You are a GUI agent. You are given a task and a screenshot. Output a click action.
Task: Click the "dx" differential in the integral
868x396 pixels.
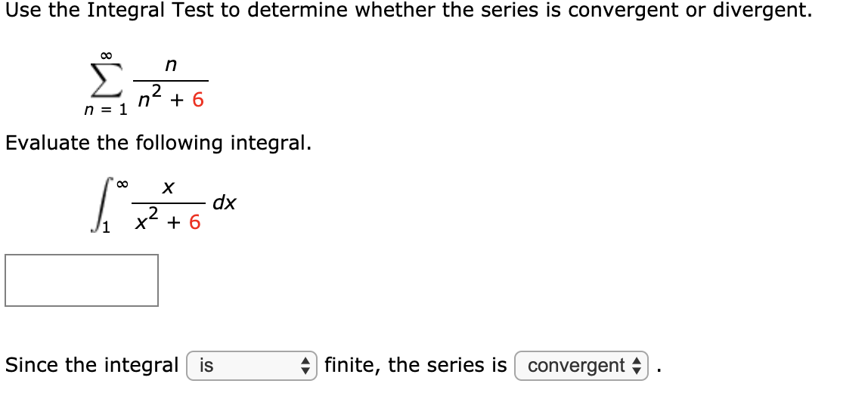click(225, 203)
